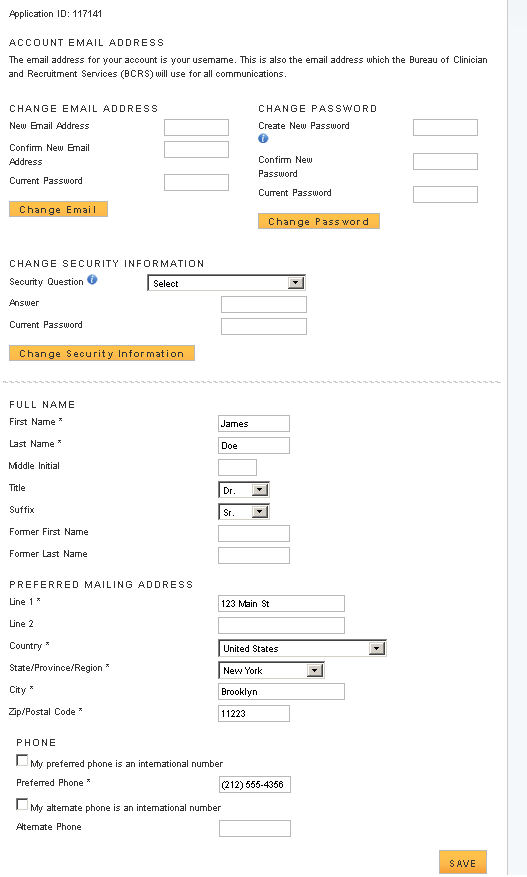Click Change Security Information button
The image size is (527, 877).
coord(102,353)
